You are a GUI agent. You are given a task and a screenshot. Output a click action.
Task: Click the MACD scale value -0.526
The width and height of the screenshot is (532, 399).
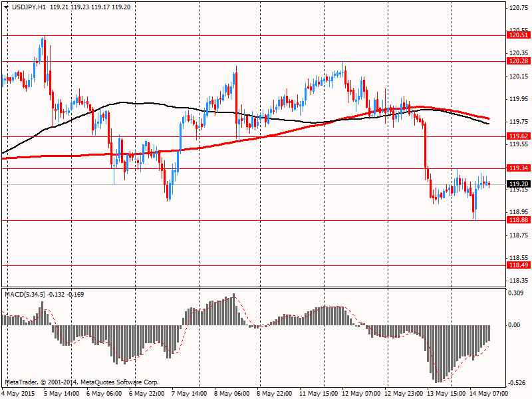coord(516,383)
